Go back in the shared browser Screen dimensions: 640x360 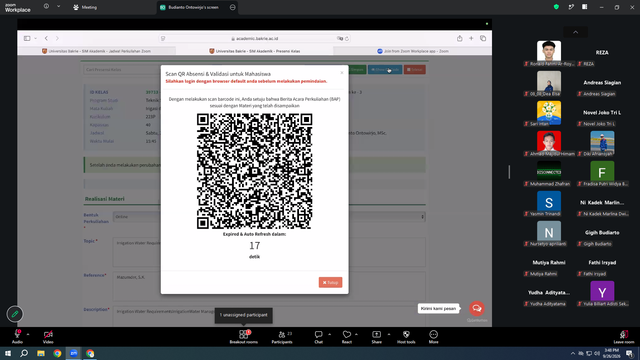tap(46, 38)
